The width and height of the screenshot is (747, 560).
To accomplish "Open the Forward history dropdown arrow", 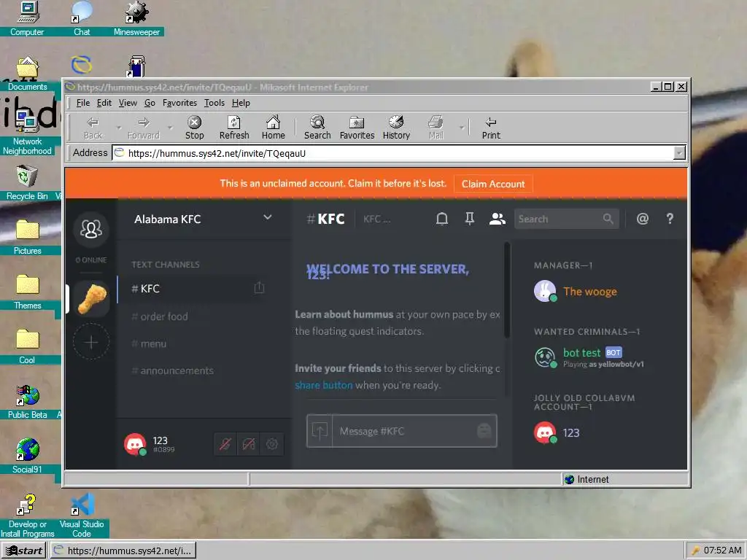I will (169, 128).
